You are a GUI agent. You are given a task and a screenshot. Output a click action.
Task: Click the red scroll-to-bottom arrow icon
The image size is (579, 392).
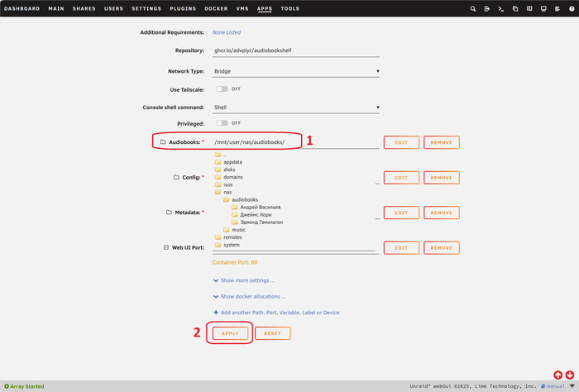coord(570,375)
